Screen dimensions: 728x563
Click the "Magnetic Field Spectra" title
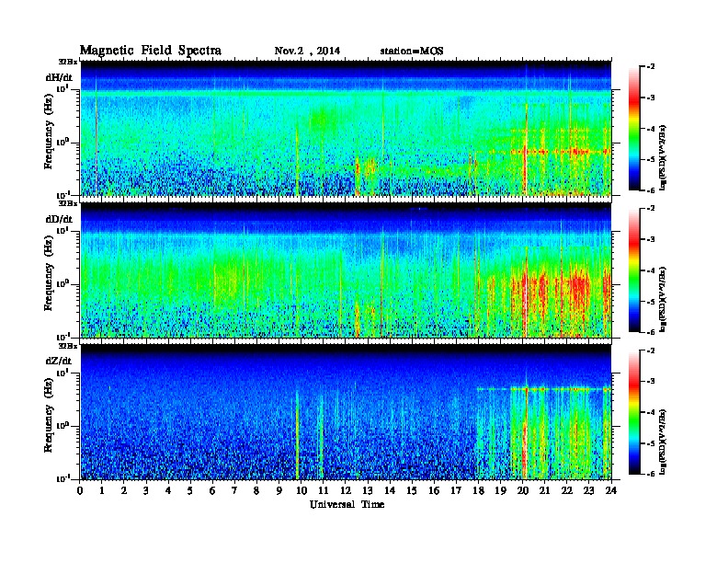pyautogui.click(x=151, y=51)
